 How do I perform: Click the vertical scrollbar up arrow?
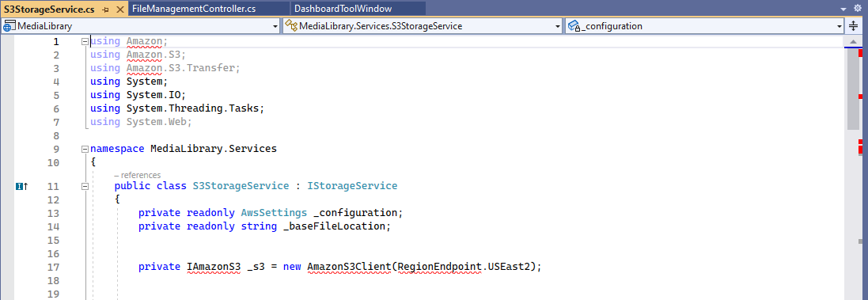pyautogui.click(x=854, y=42)
